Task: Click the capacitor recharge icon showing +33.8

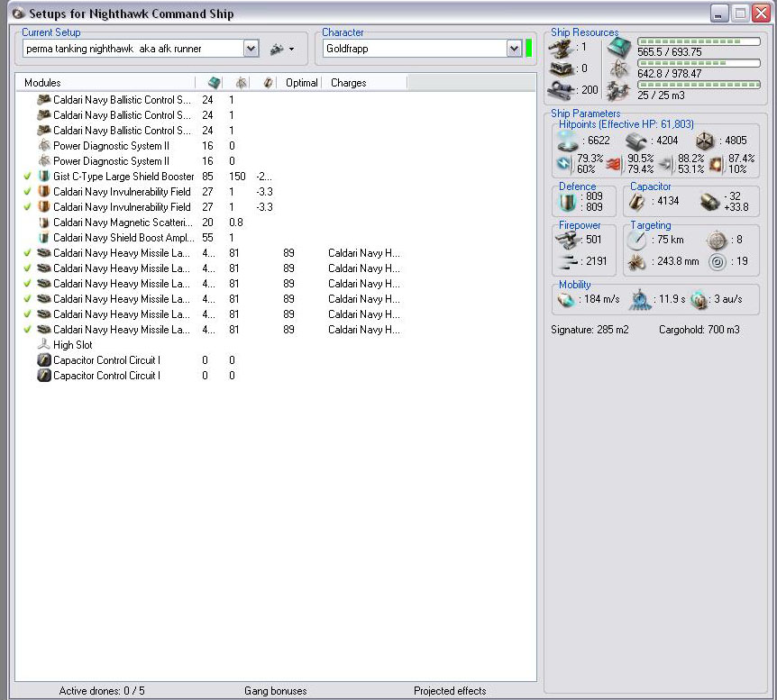Action: [709, 202]
